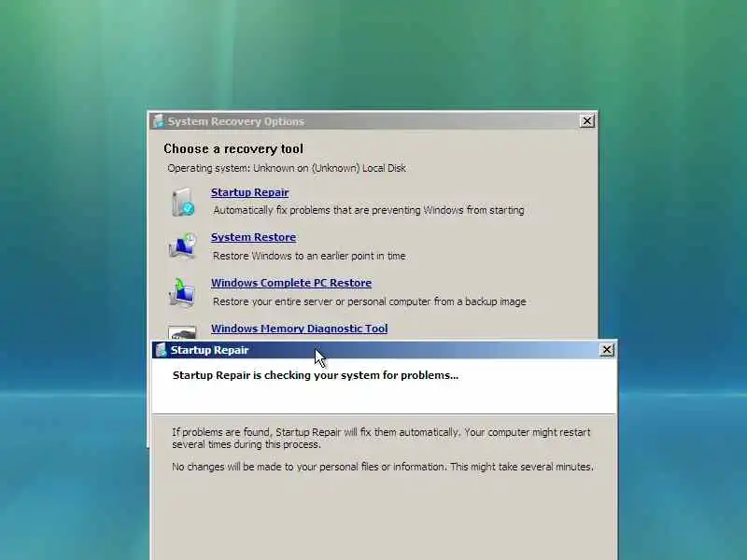747x560 pixels.
Task: Click the System Restore monitor icon
Action: [182, 245]
